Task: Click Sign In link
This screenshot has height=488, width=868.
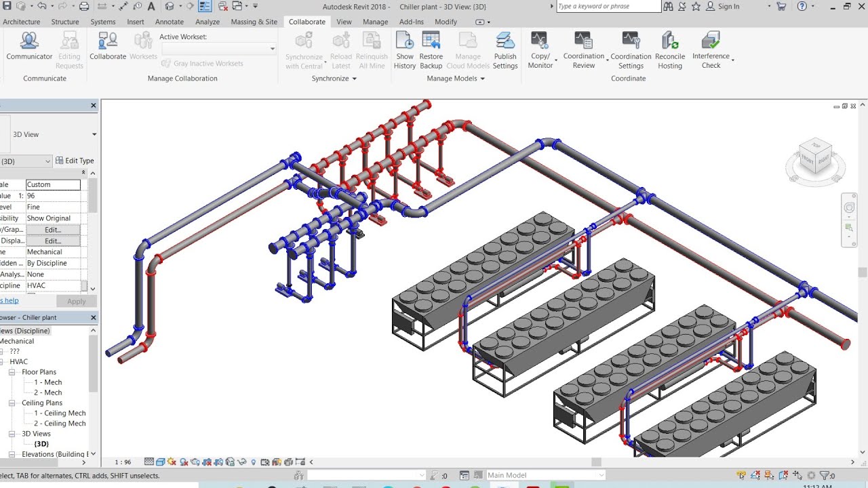Action: 728,6
